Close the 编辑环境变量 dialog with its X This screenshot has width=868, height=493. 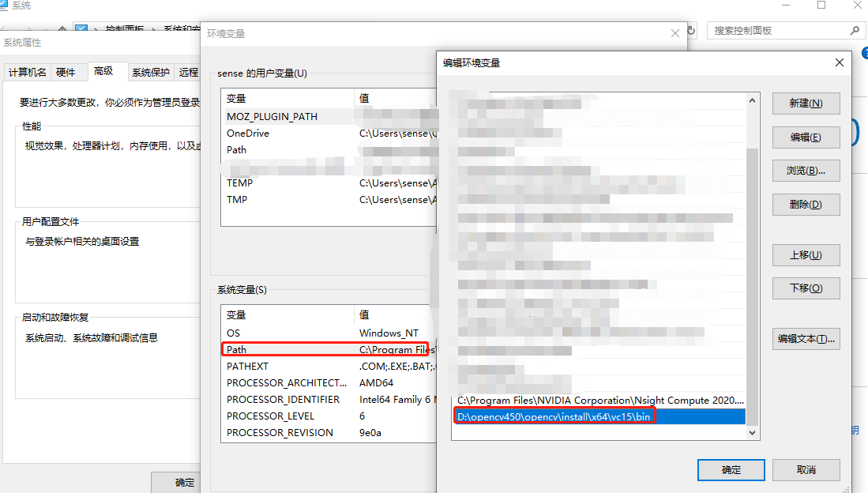[839, 62]
